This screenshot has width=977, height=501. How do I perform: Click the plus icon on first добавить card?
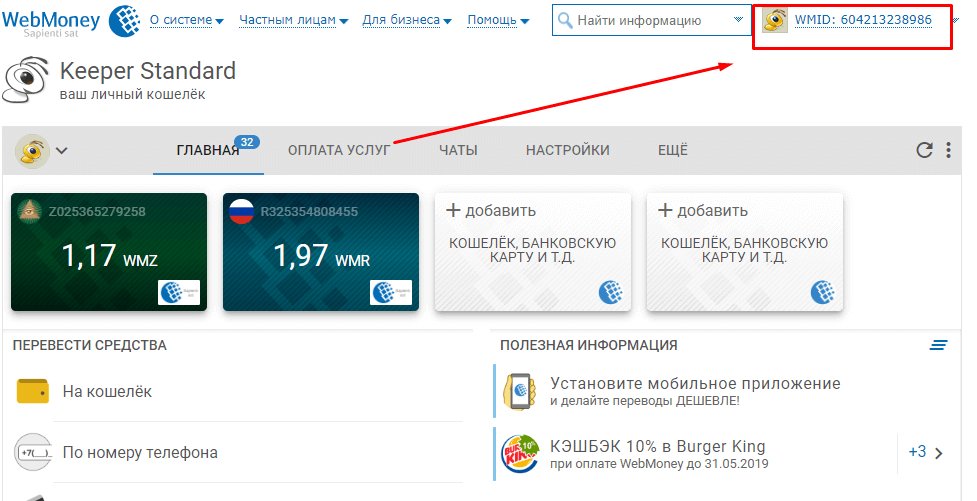click(x=453, y=211)
